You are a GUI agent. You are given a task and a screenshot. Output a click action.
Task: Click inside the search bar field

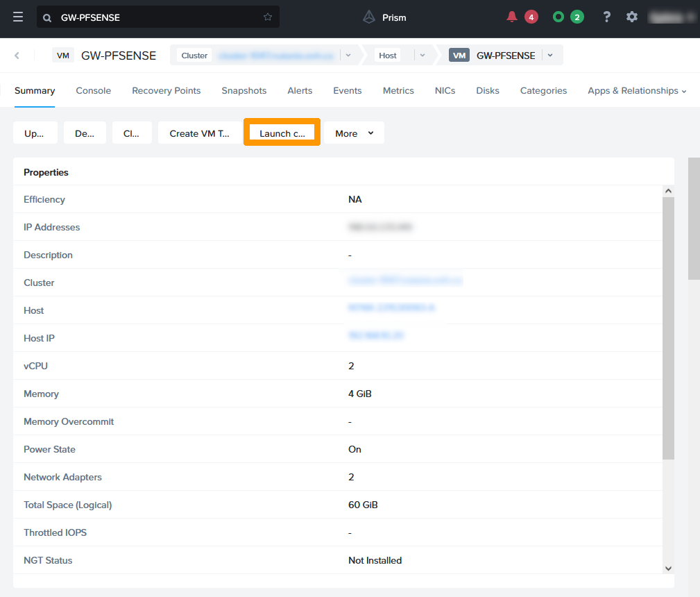click(x=139, y=17)
